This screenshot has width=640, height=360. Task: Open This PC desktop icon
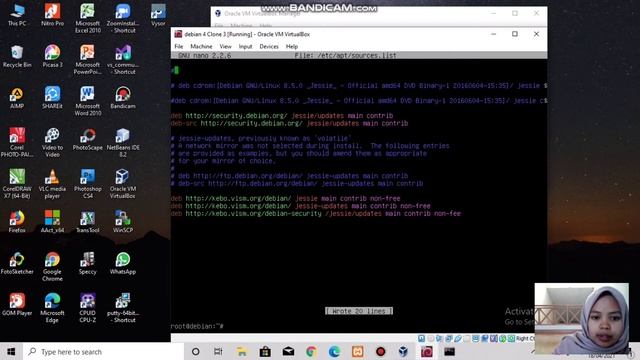click(x=17, y=15)
